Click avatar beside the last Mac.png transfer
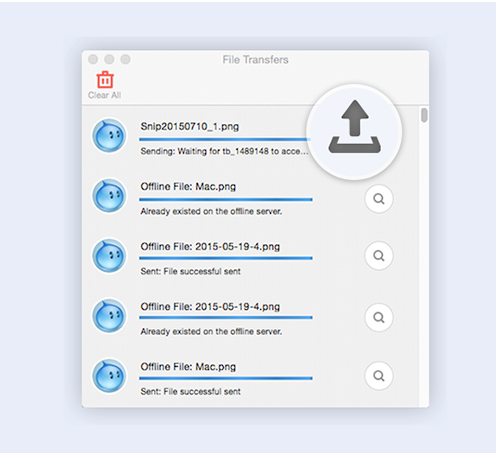Image resolution: width=496 pixels, height=453 pixels. pyautogui.click(x=109, y=376)
